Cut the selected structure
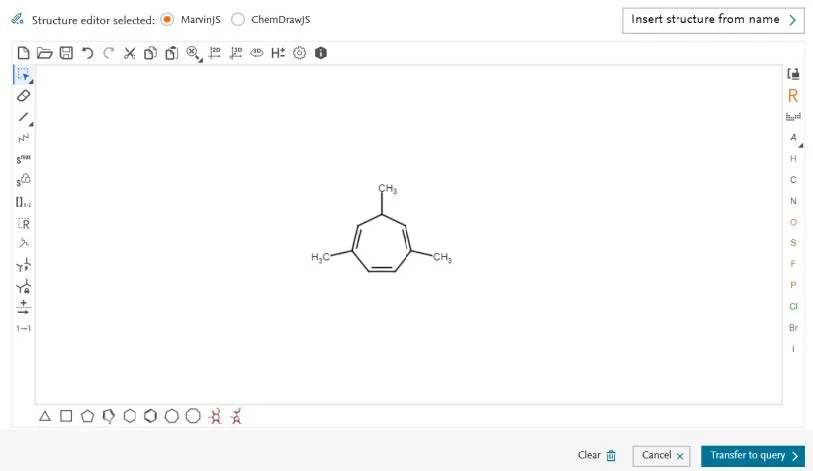Image resolution: width=813 pixels, height=471 pixels. (x=130, y=53)
